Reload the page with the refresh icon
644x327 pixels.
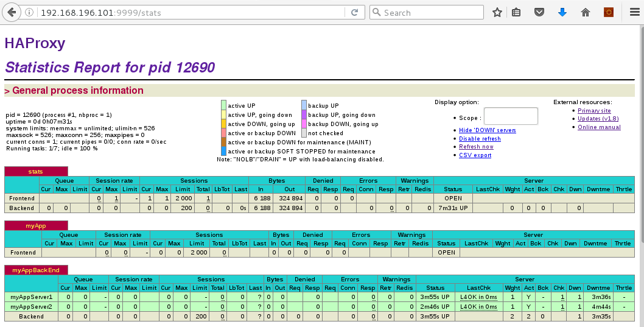(354, 13)
